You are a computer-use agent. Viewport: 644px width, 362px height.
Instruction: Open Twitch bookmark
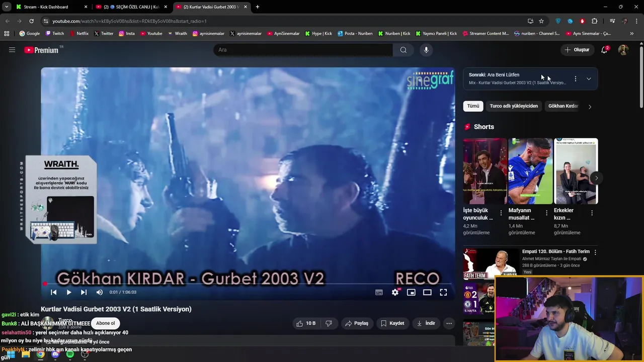(x=55, y=34)
